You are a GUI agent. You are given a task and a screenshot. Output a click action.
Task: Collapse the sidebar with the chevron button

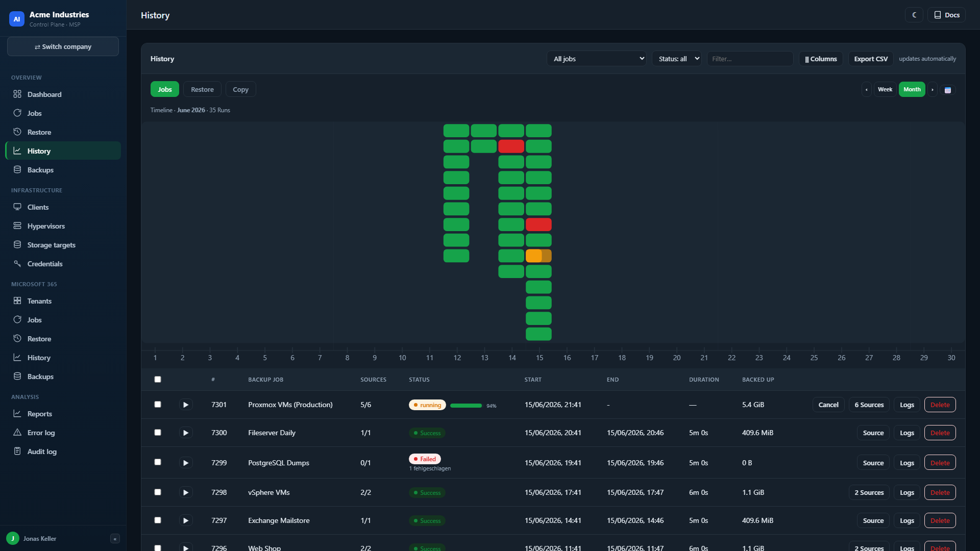(115, 539)
